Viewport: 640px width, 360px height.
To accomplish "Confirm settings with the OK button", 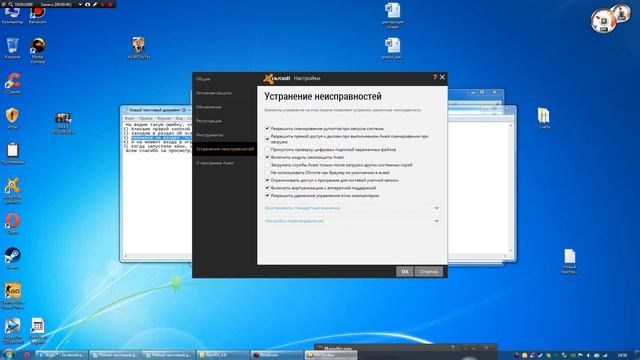I will coord(404,271).
